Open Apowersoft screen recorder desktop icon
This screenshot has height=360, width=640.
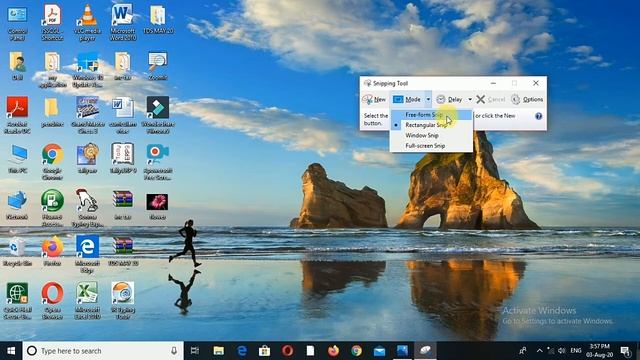click(x=158, y=162)
